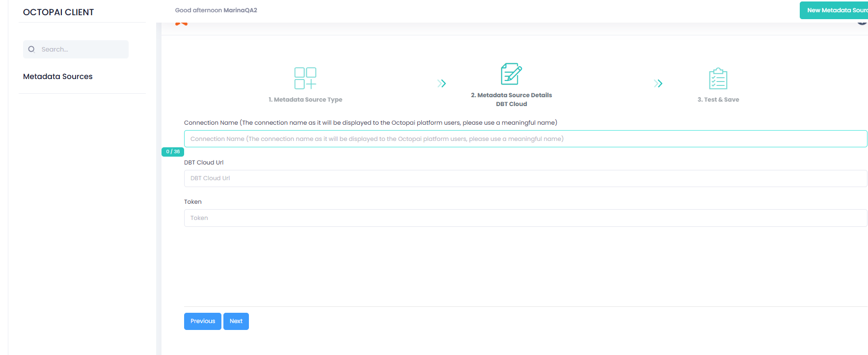Click the 'Good afternoon MarinaQA2' greeting
This screenshot has width=868, height=355.
coord(216,10)
